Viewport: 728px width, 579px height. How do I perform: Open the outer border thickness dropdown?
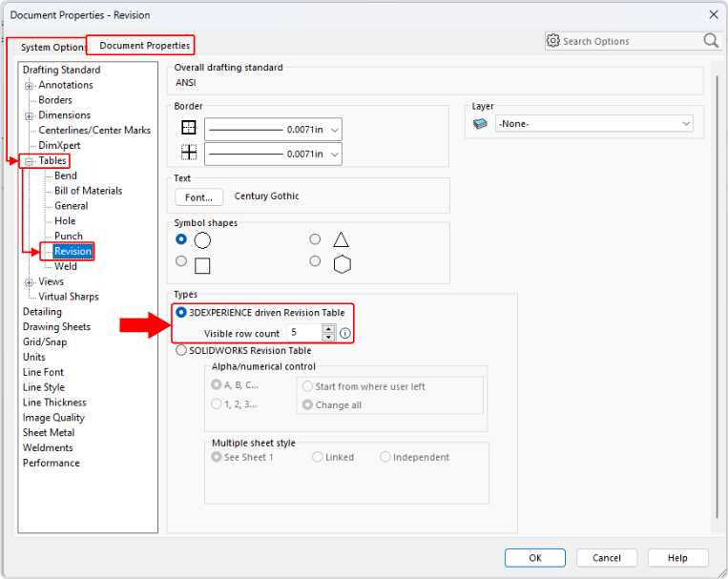273,130
